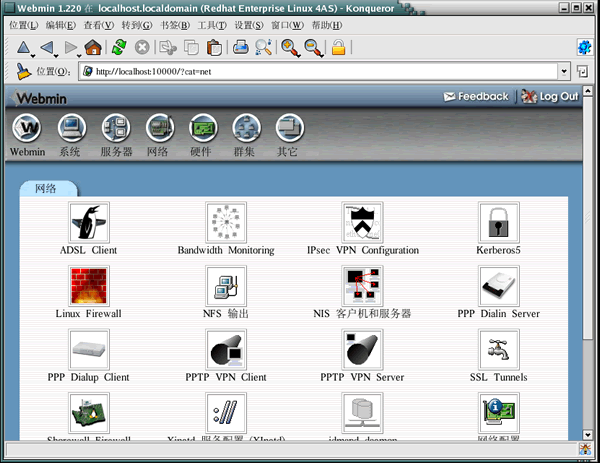
Task: Print the page with printer icon
Action: click(x=241, y=47)
